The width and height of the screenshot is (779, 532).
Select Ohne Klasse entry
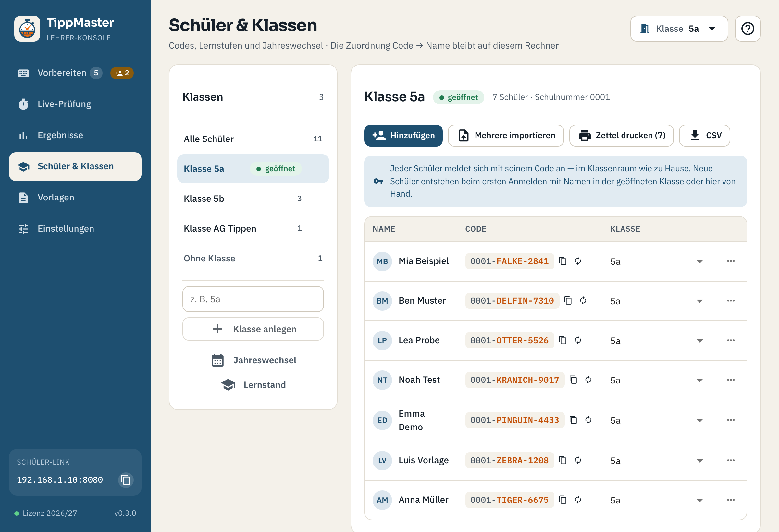253,258
